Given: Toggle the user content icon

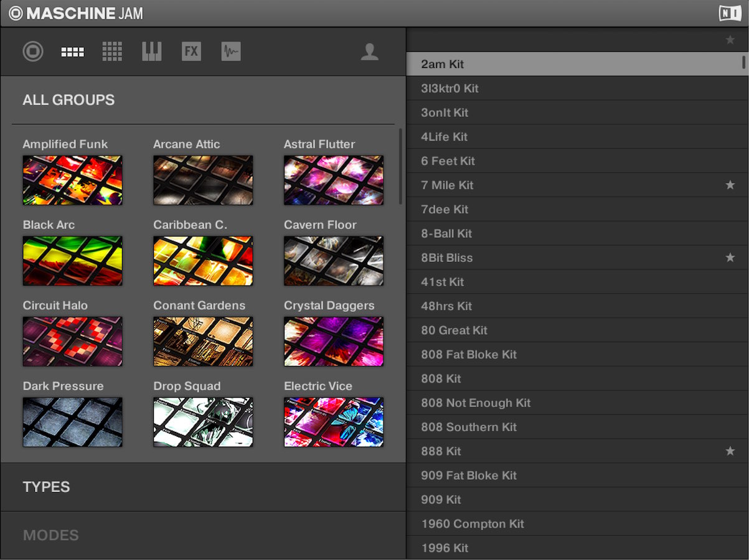Looking at the screenshot, I should coord(370,52).
